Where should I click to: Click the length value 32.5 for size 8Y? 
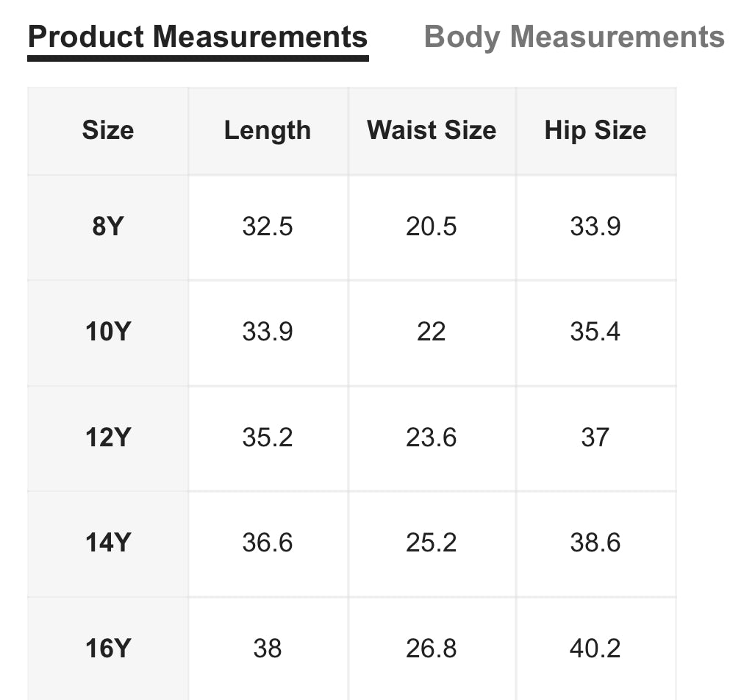point(267,226)
